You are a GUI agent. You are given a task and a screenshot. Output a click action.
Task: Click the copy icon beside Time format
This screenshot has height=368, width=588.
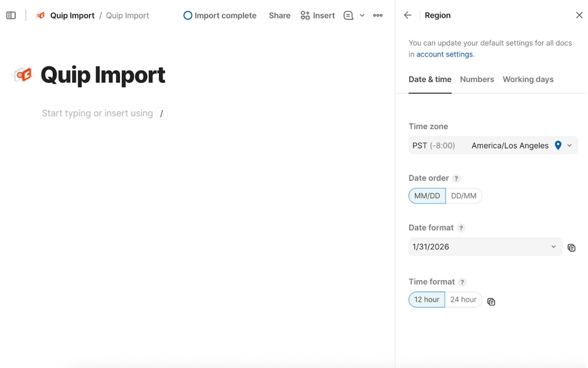click(491, 302)
